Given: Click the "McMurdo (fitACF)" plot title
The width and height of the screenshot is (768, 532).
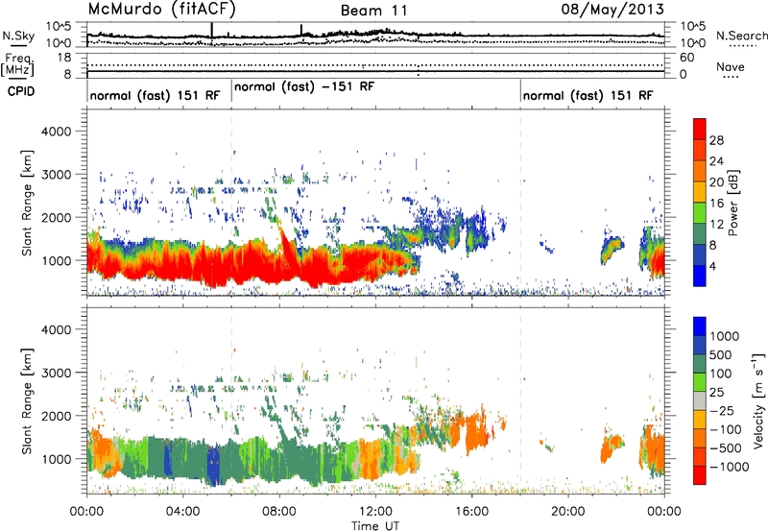Looking at the screenshot, I should (x=161, y=10).
